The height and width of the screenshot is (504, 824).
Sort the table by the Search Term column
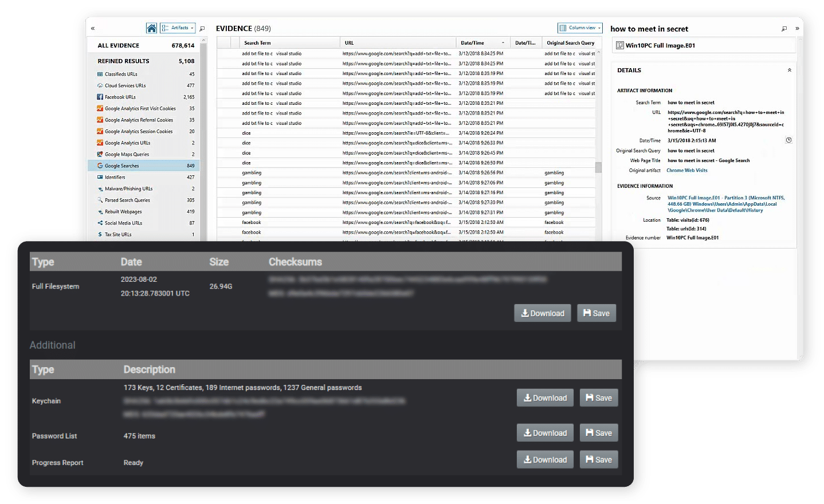pos(290,43)
